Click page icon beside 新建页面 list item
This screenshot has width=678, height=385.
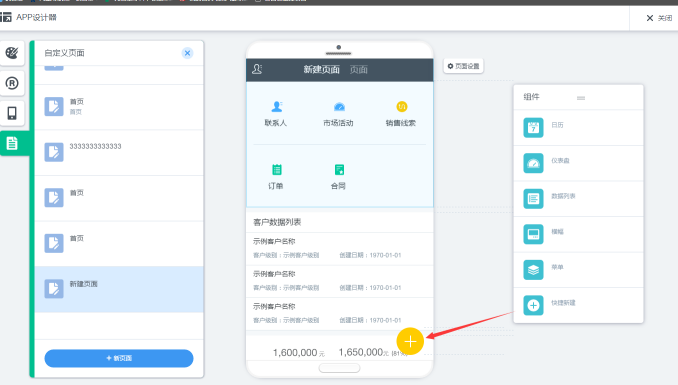[x=54, y=289]
